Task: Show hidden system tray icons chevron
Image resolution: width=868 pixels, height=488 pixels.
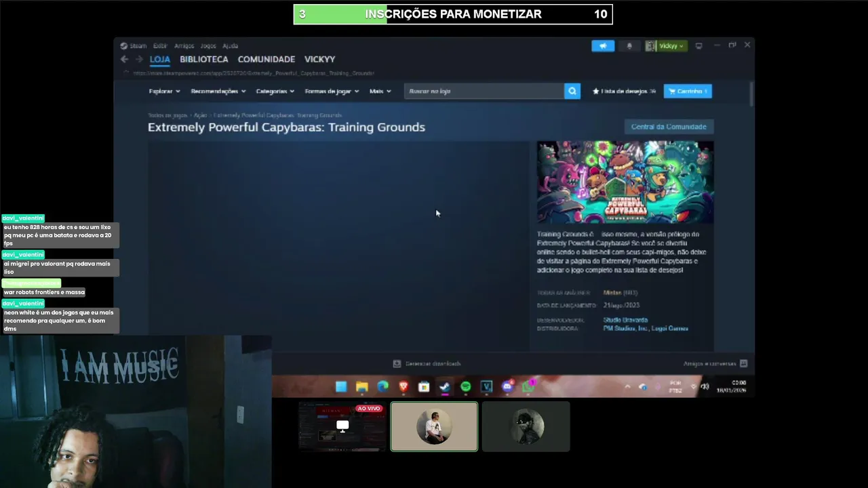Action: point(627,387)
